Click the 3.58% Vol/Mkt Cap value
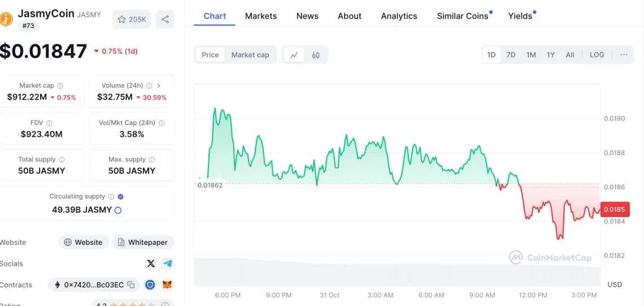Image resolution: width=644 pixels, height=306 pixels. pos(132,134)
